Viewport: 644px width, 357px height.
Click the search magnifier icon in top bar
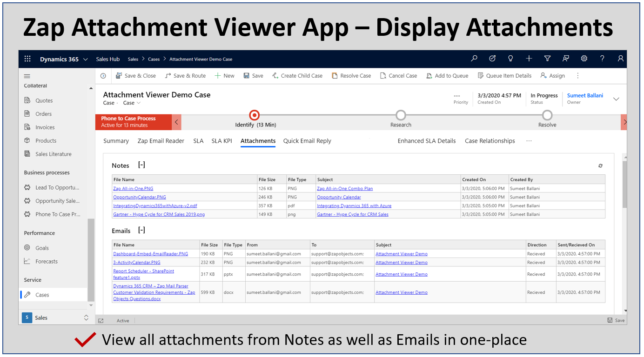click(x=474, y=59)
